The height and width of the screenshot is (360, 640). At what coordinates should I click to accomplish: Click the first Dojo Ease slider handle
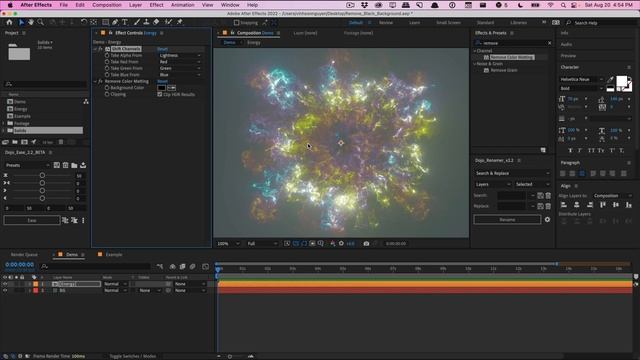click(x=42, y=176)
